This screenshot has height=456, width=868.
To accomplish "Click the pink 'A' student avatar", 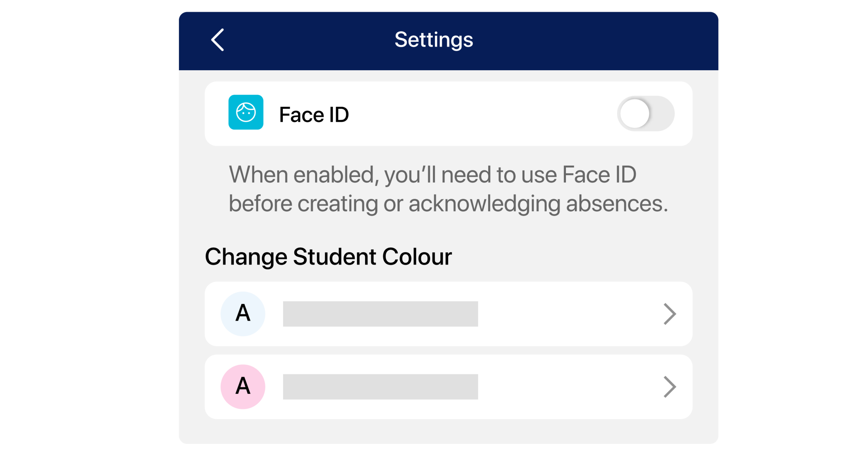I will pyautogui.click(x=243, y=387).
